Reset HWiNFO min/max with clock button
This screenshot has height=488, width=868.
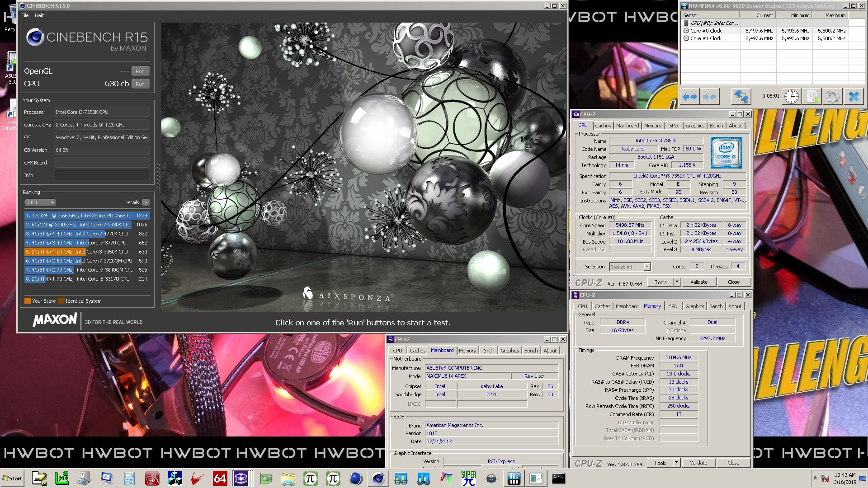(x=792, y=97)
